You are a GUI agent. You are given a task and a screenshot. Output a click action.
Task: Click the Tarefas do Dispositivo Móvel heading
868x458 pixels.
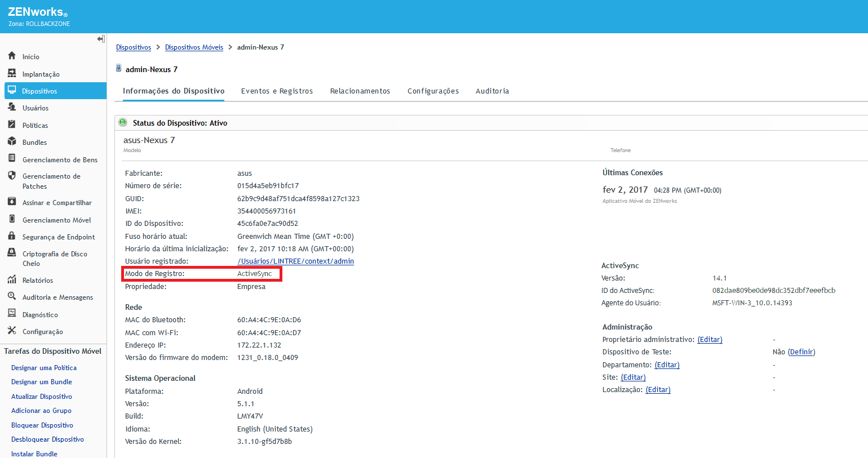click(52, 351)
